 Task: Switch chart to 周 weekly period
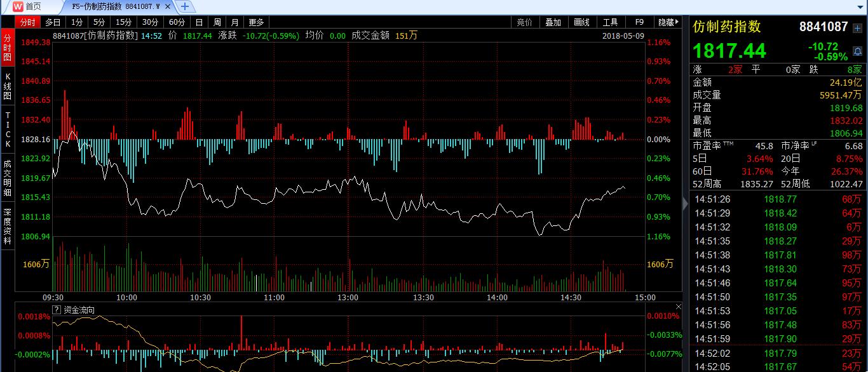[x=217, y=22]
